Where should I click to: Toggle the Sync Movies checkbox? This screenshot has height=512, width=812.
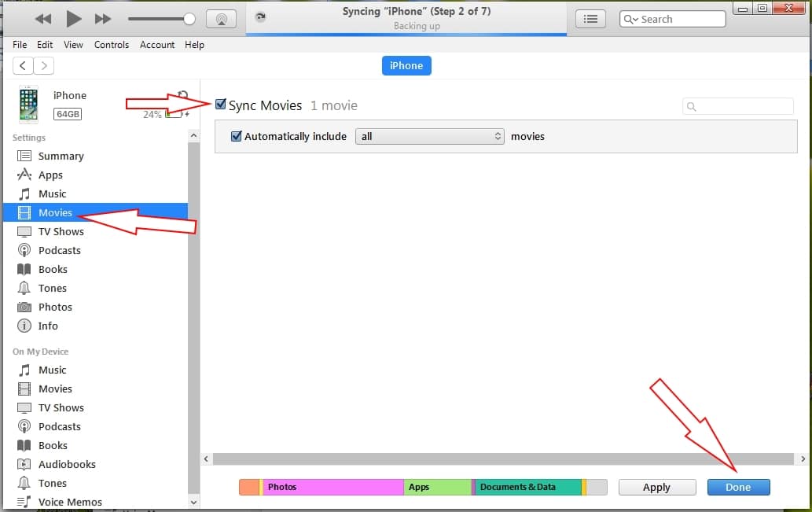tap(221, 104)
